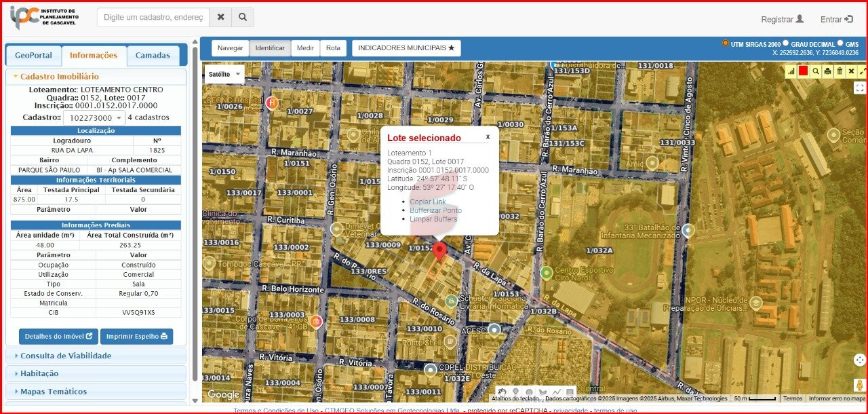Clear the cadastro search field
Image resolution: width=868 pixels, height=414 pixels.
click(220, 18)
